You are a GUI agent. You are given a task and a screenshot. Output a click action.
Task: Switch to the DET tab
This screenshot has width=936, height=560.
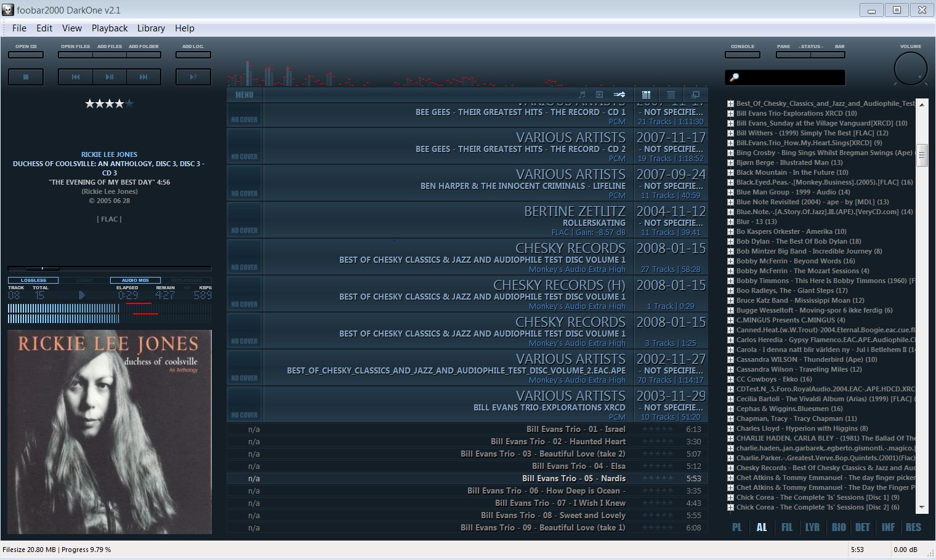tap(863, 527)
